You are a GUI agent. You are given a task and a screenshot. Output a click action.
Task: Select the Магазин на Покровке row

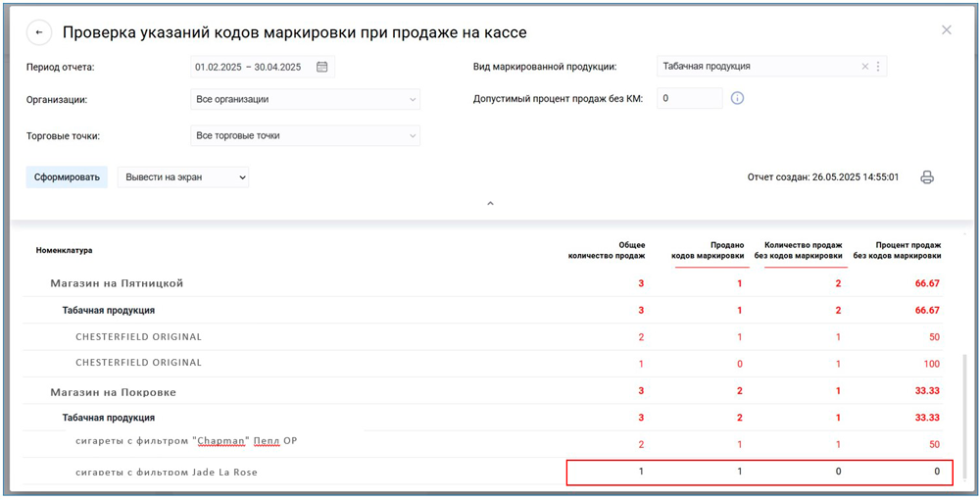pos(113,391)
